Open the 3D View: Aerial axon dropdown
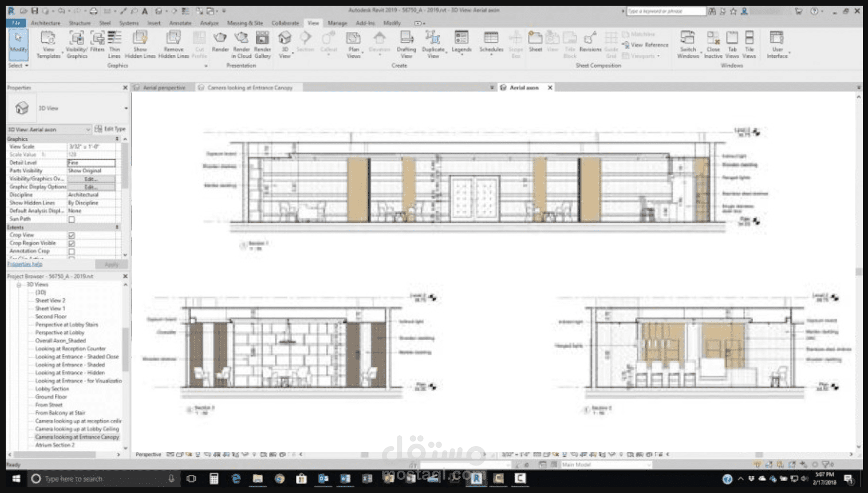Viewport: 868px width, 493px height. pyautogui.click(x=49, y=129)
